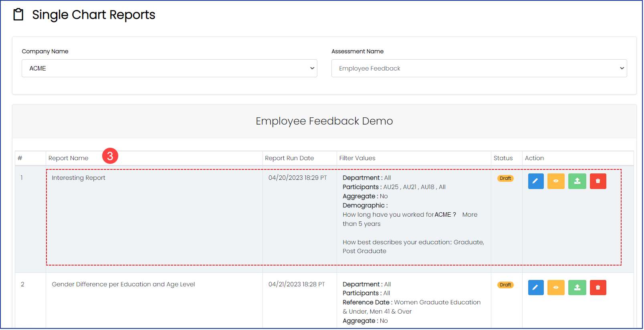
Task: View the Interesting Report via eye icon
Action: [556, 181]
